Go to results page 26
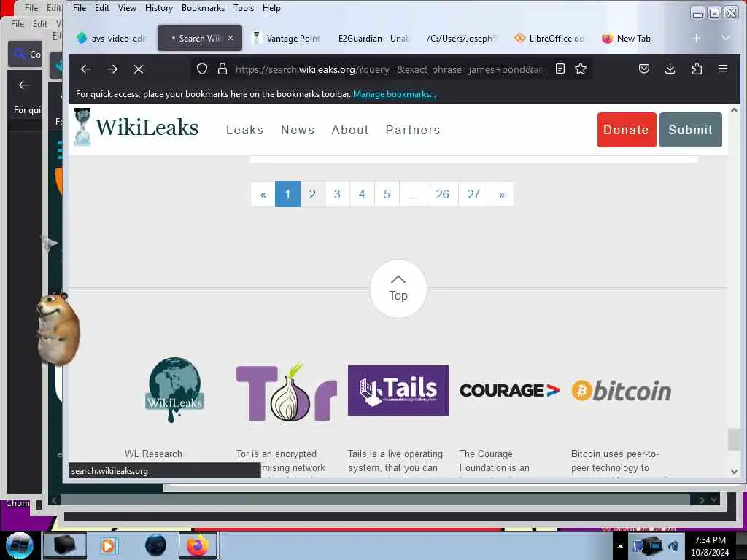Viewport: 747px width, 560px height. 443,194
